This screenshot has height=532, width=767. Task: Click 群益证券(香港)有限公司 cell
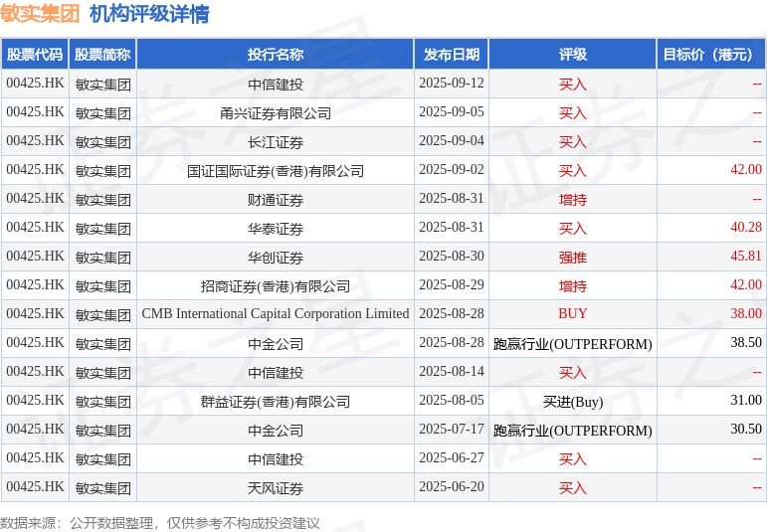[x=276, y=402]
